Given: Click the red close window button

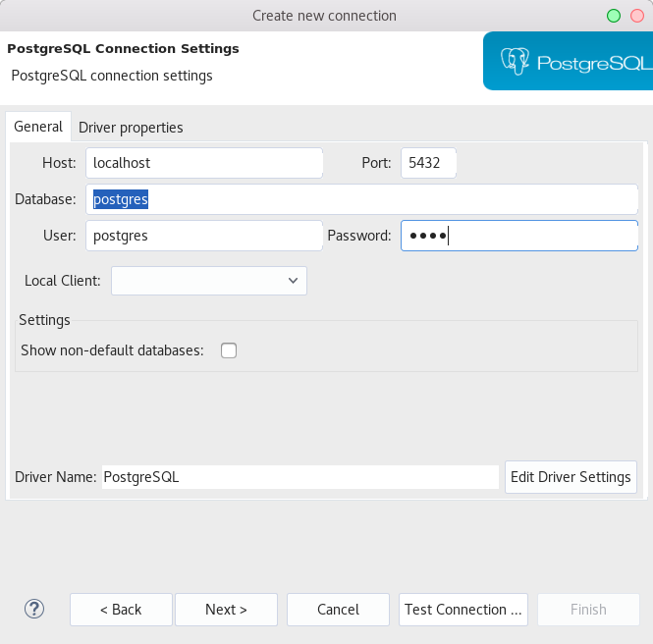Looking at the screenshot, I should click(x=637, y=16).
